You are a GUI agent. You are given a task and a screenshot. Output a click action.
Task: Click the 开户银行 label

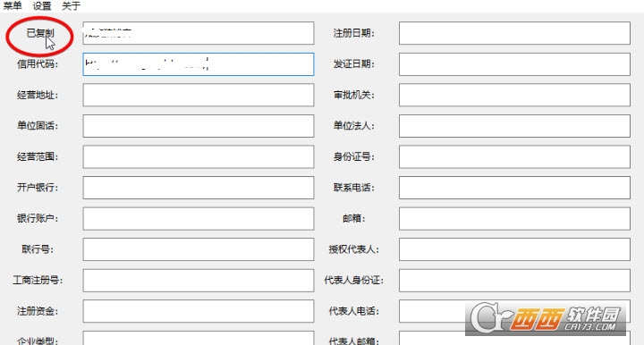tap(38, 188)
